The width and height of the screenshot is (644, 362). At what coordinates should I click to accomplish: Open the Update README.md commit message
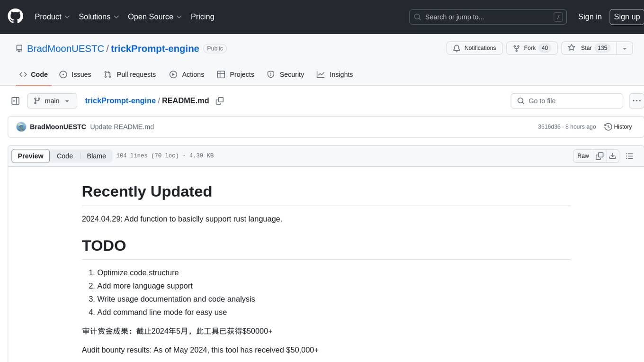click(x=122, y=127)
